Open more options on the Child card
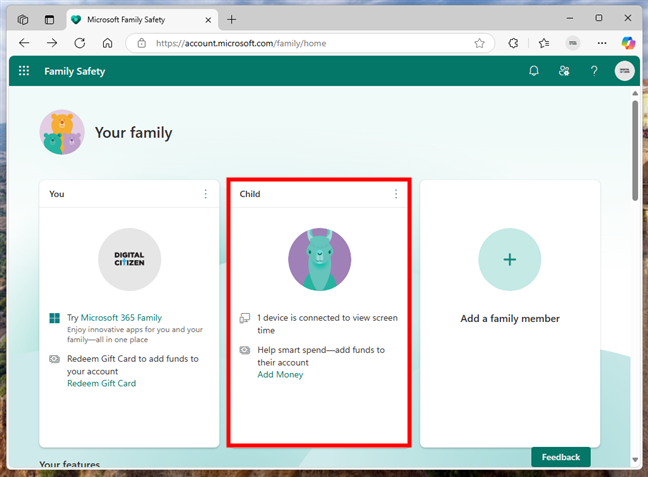 (x=396, y=194)
